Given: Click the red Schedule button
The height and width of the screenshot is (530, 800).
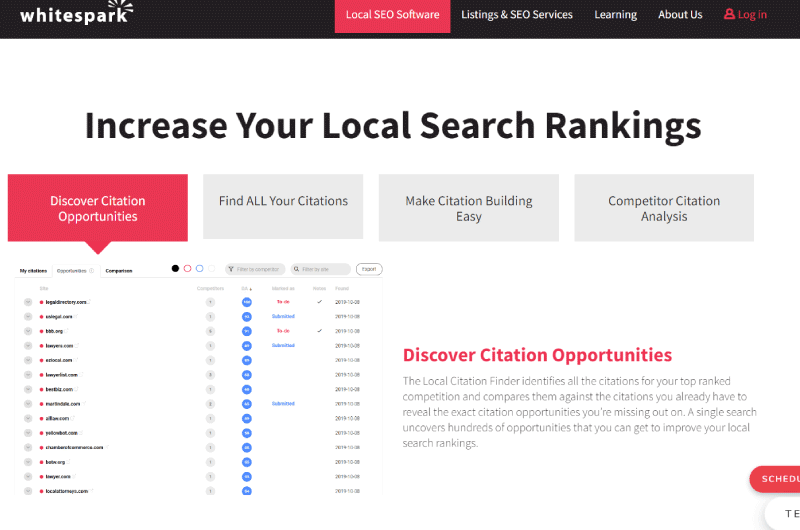Looking at the screenshot, I should coord(774,479).
